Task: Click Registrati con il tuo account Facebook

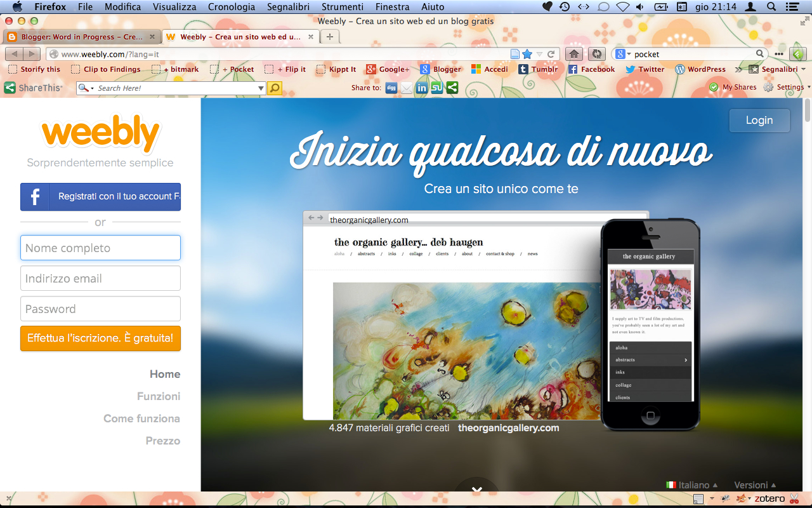Action: click(100, 197)
